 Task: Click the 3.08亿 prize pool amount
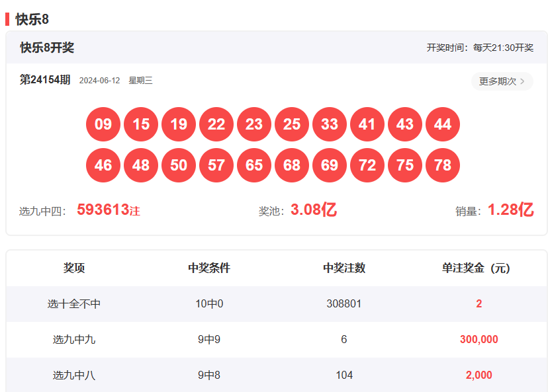tap(313, 210)
